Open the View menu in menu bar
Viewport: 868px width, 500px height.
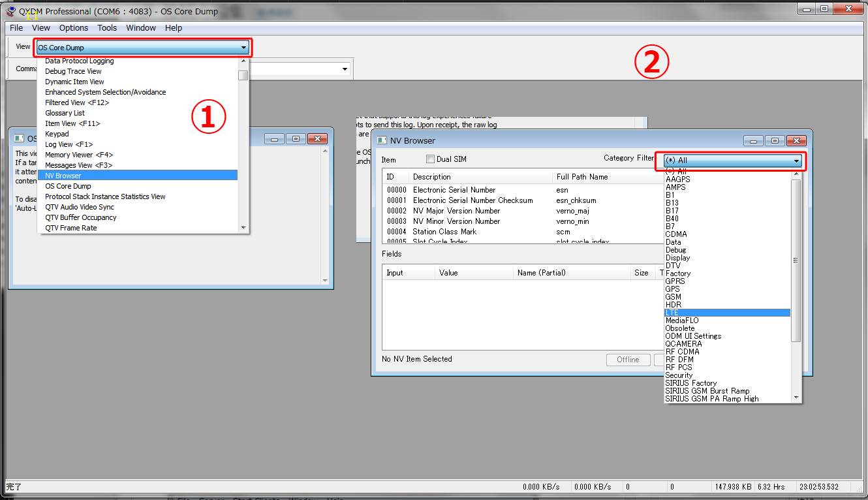coord(41,28)
